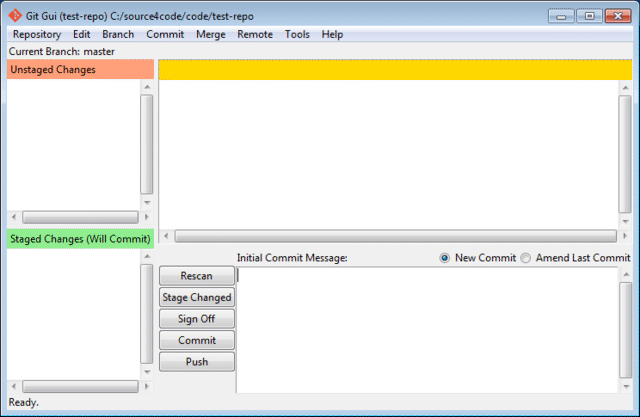Viewport: 640px width, 417px height.
Task: Open the Help menu
Action: click(332, 34)
